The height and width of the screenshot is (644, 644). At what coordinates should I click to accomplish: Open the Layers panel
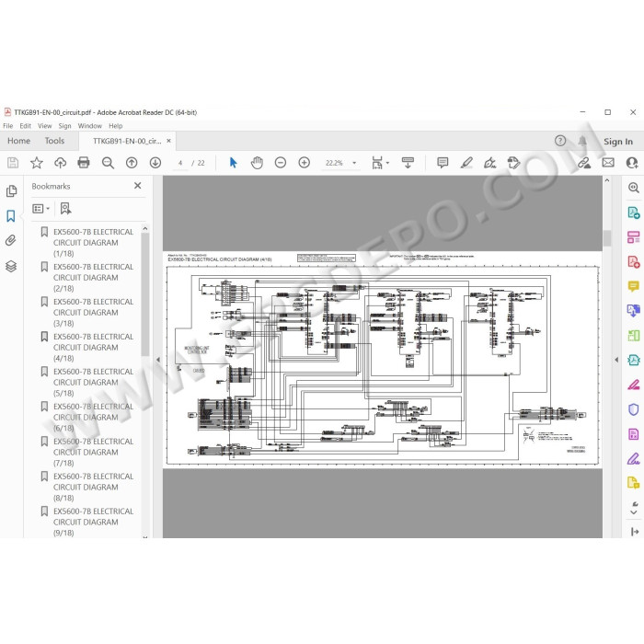(11, 266)
